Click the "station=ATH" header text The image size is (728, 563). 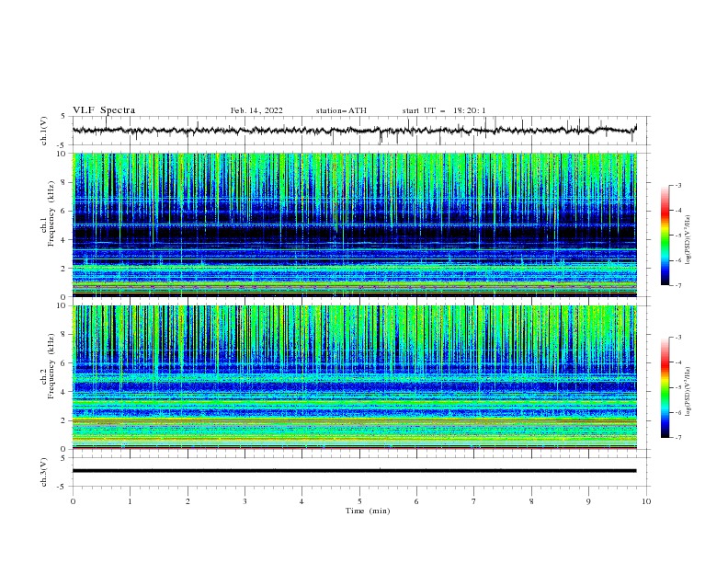(341, 110)
